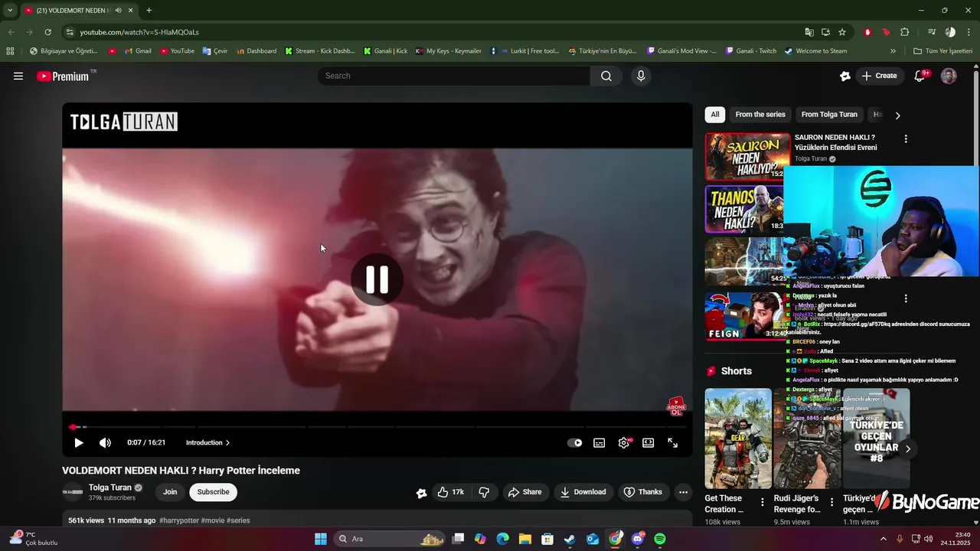Open the Create menu
Image resolution: width=980 pixels, height=551 pixels.
879,76
